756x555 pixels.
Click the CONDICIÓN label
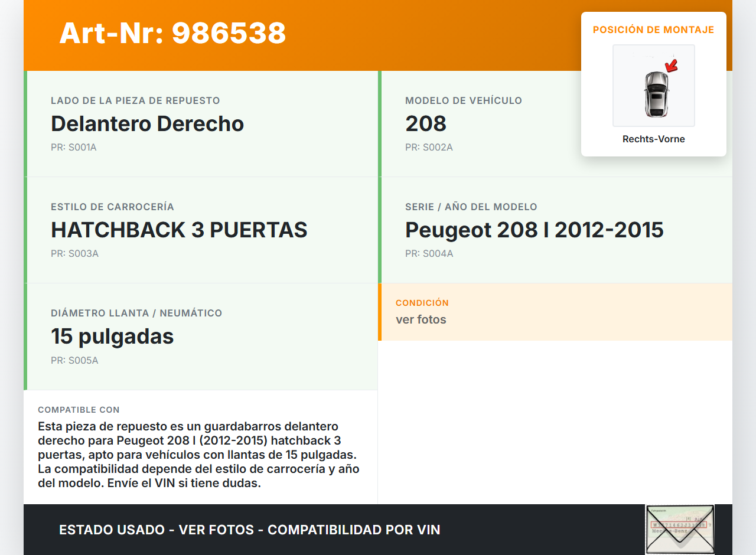[x=422, y=303]
